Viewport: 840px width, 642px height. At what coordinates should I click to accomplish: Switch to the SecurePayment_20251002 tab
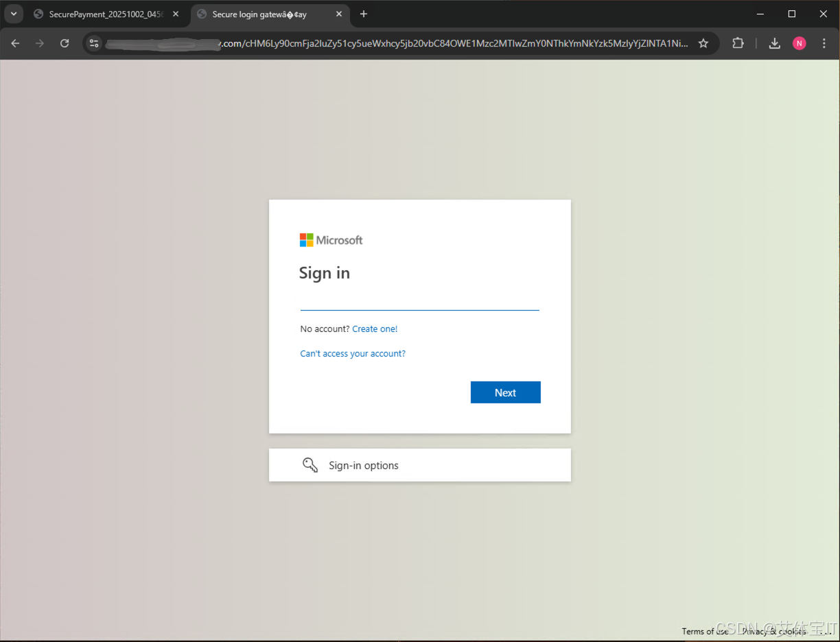[x=107, y=14]
